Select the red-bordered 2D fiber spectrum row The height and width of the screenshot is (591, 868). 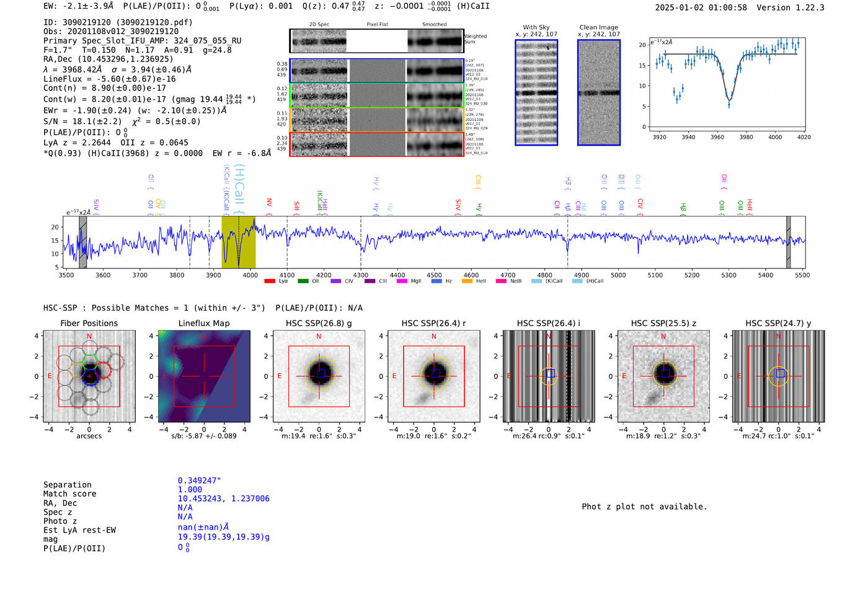(x=377, y=144)
